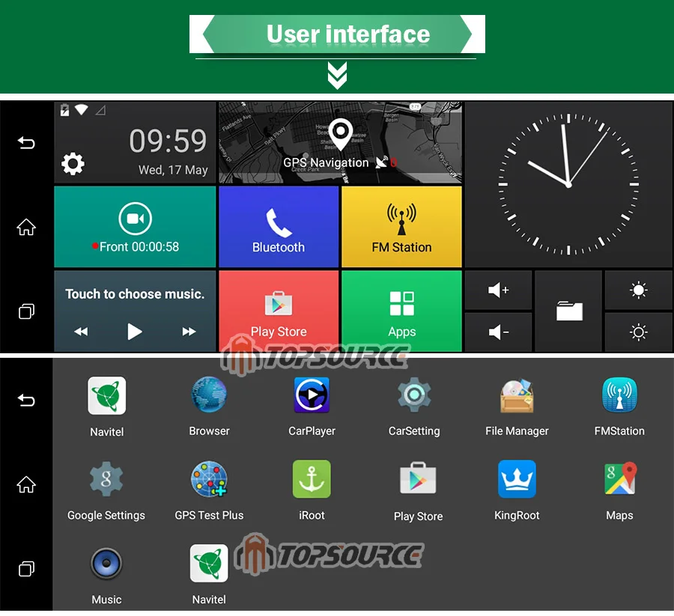
Task: Increase screen brightness with filled sun icon
Action: (638, 290)
